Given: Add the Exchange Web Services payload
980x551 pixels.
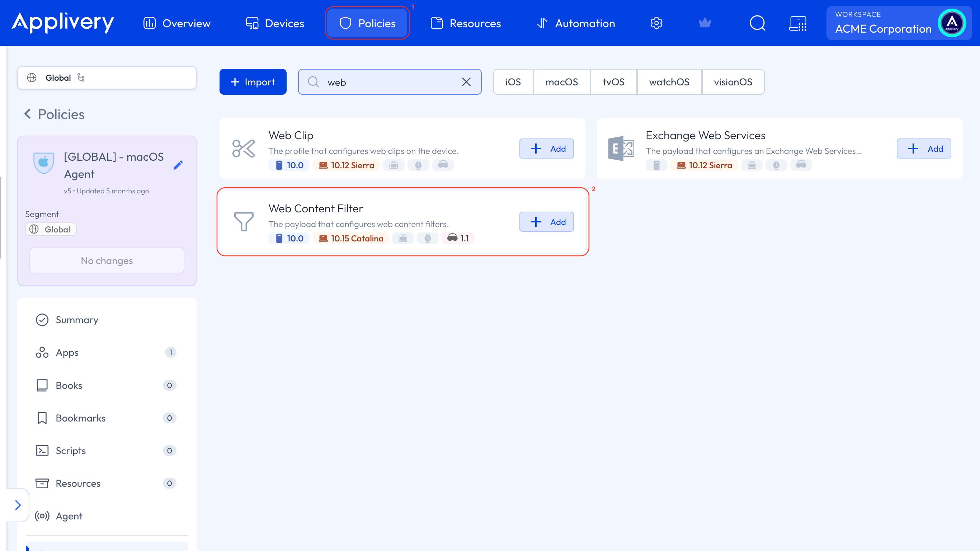Looking at the screenshot, I should tap(924, 149).
